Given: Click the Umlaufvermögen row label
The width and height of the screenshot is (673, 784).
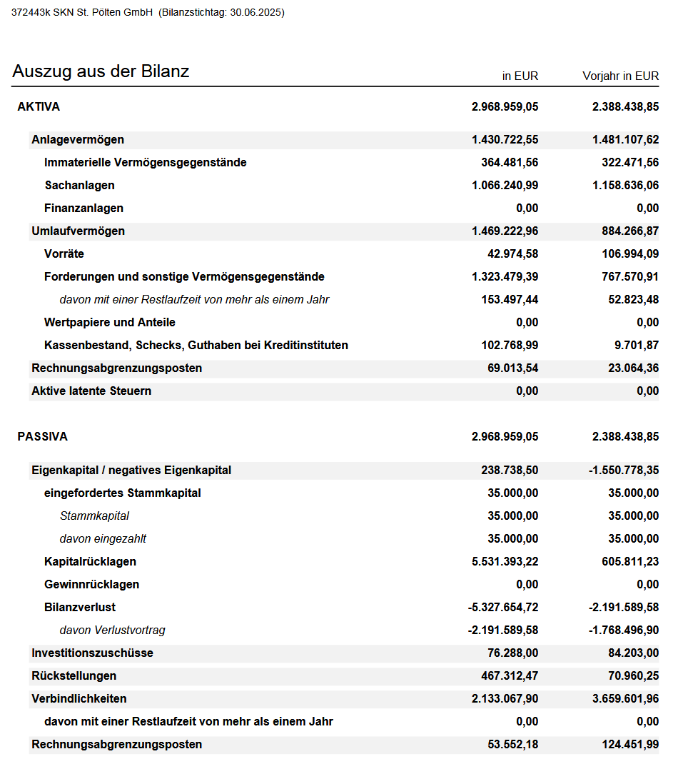Looking at the screenshot, I should (78, 231).
